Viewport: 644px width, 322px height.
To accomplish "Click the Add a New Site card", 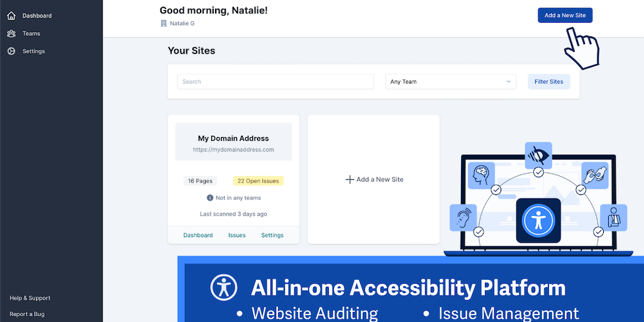I will tap(374, 179).
